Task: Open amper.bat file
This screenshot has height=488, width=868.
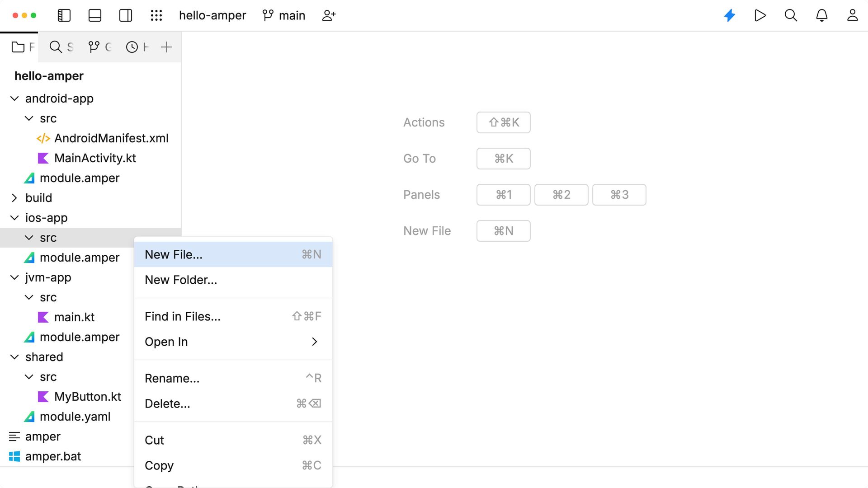Action: tap(53, 456)
